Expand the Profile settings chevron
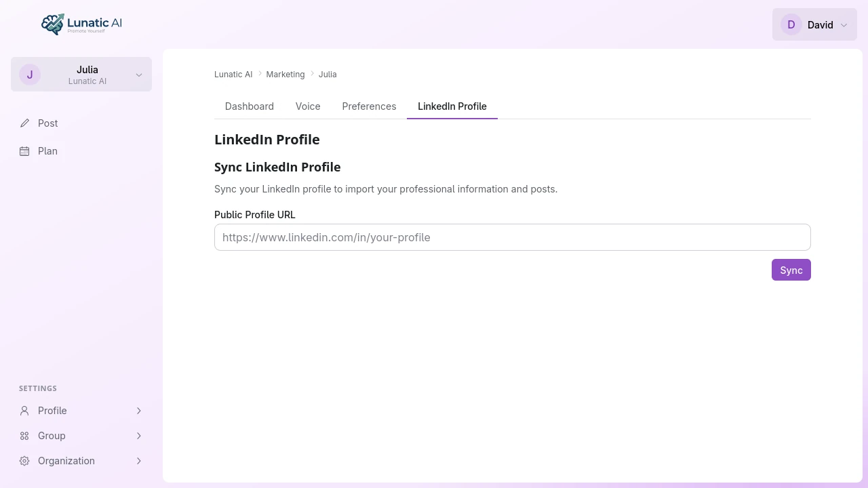This screenshot has height=488, width=868. click(x=139, y=411)
